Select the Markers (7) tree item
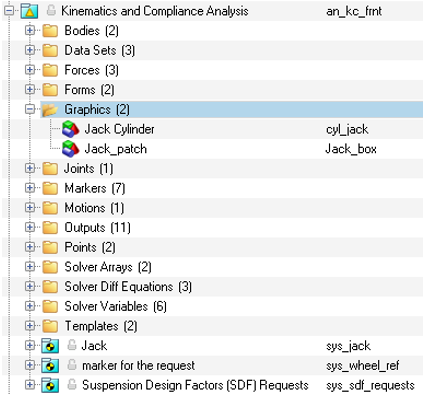424x396 pixels. click(x=95, y=188)
